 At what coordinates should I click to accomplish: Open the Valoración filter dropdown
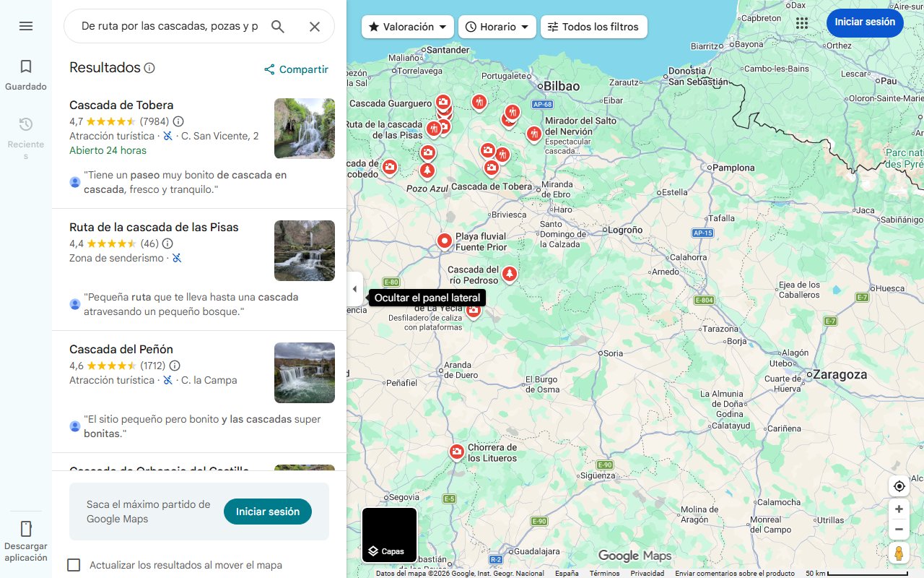[x=407, y=26]
